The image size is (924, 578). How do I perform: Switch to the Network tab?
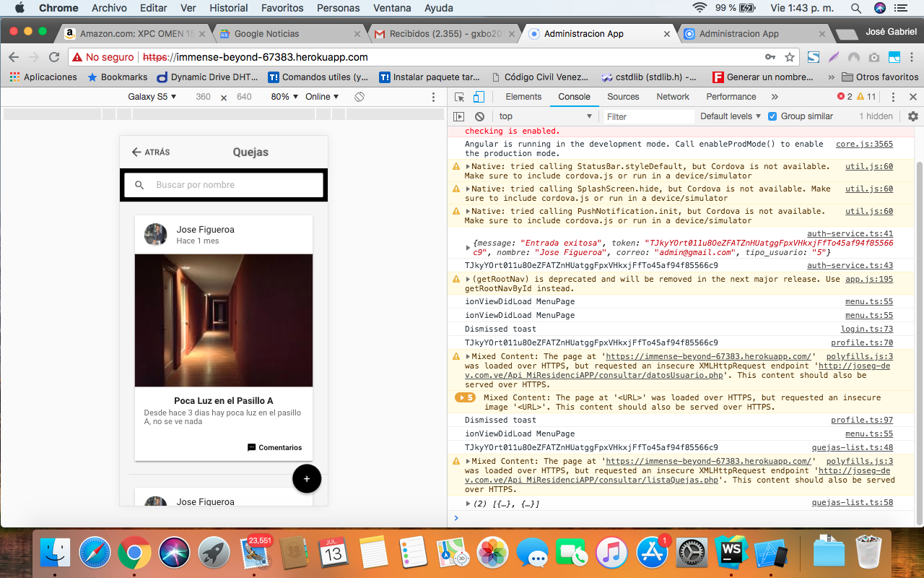tap(672, 97)
